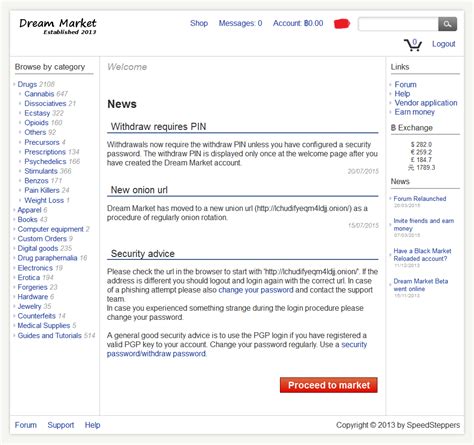Click the New onion url heading

pos(139,190)
